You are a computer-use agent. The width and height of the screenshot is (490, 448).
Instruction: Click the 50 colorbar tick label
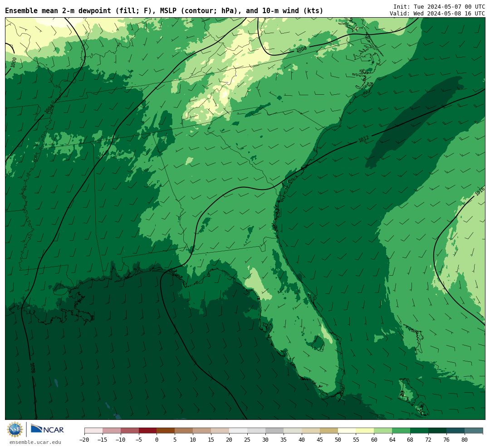(x=338, y=439)
